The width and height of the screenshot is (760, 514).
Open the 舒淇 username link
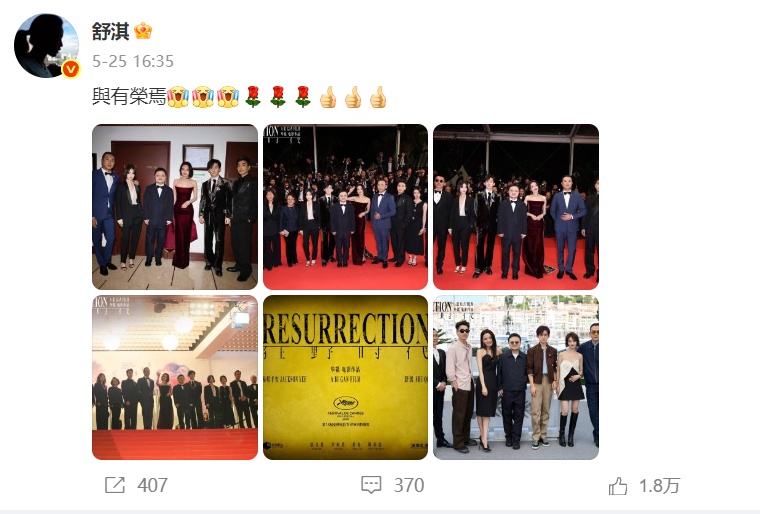pyautogui.click(x=111, y=32)
